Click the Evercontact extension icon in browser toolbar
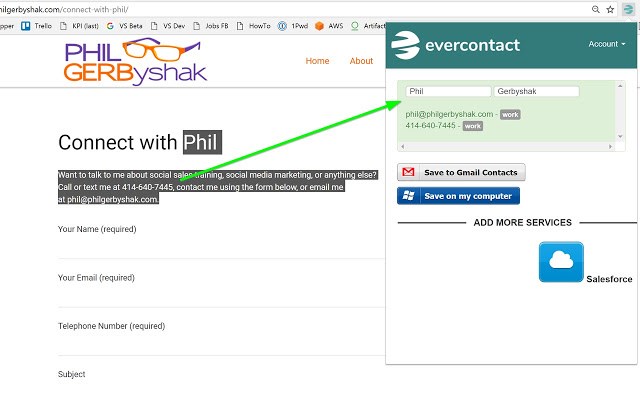640x400 pixels. pyautogui.click(x=628, y=9)
